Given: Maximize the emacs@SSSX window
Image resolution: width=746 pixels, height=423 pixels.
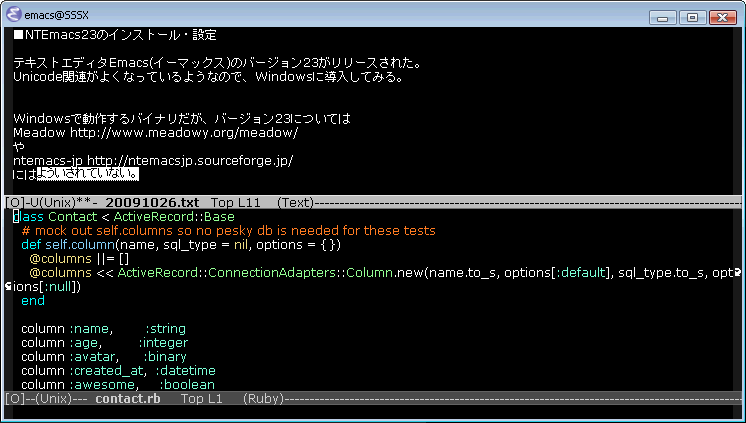Looking at the screenshot, I should [693, 18].
